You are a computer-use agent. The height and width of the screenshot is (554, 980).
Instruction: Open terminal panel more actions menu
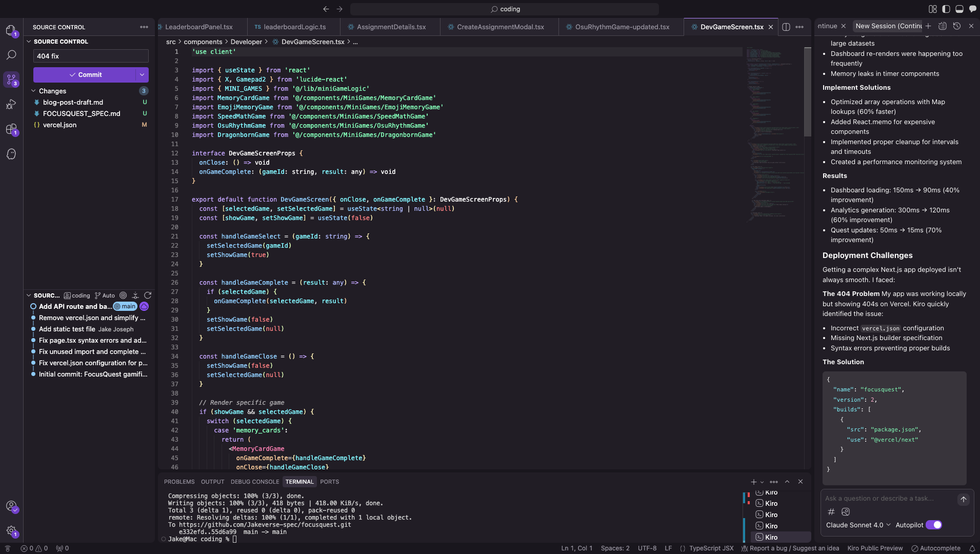tap(774, 482)
